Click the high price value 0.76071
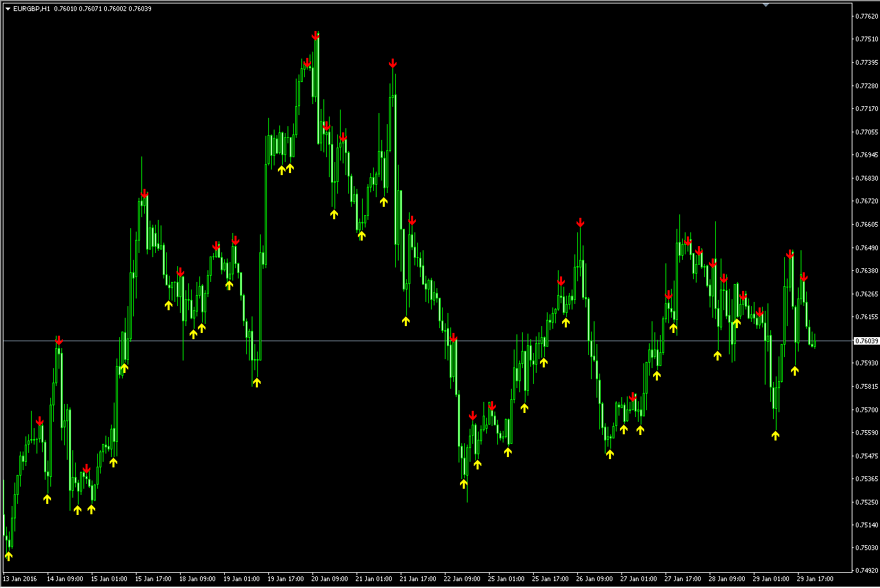 (x=90, y=8)
